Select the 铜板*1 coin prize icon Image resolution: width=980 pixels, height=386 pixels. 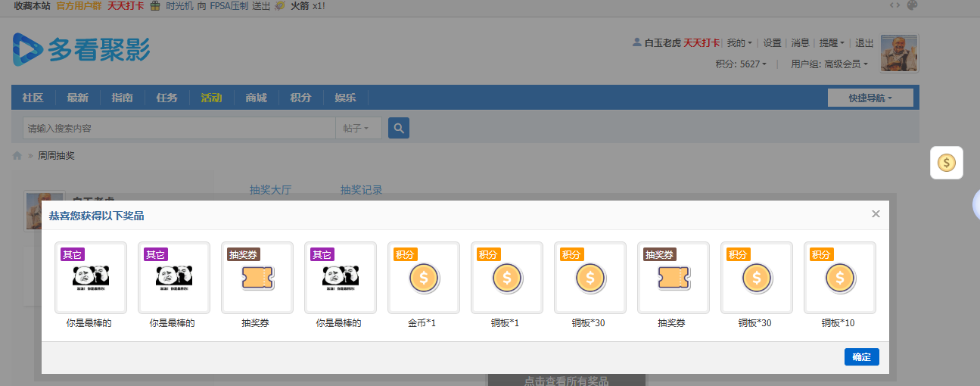pos(507,278)
